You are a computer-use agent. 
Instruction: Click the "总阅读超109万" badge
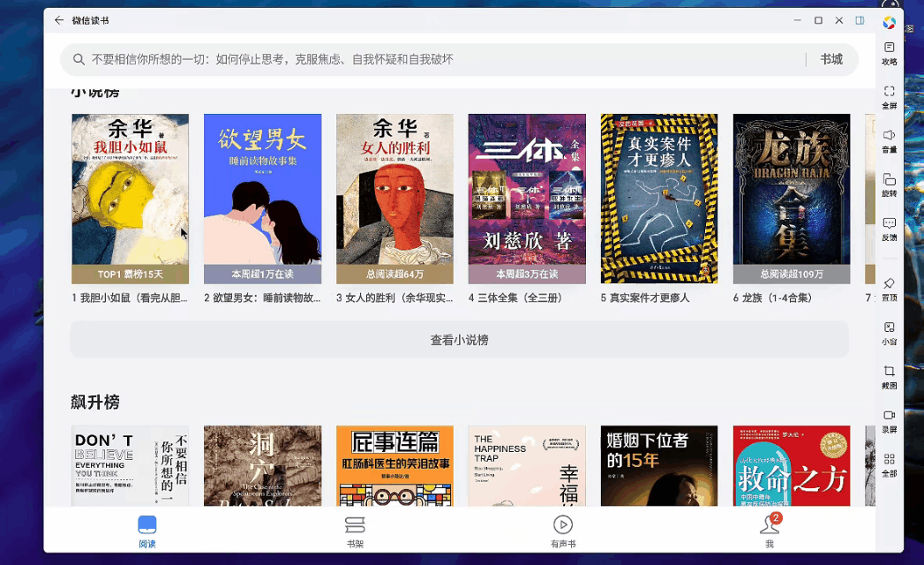(x=792, y=275)
